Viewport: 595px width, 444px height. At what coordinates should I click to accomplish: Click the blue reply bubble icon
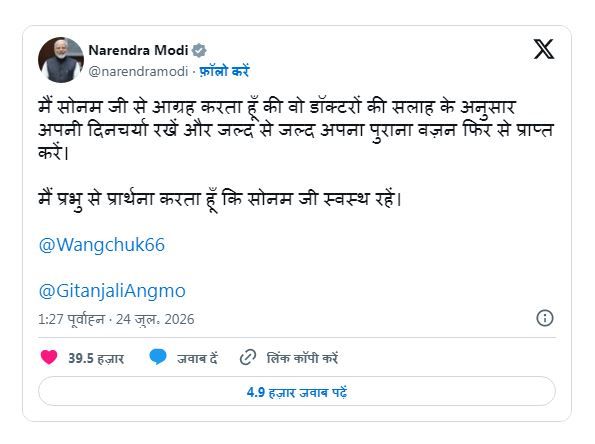(157, 357)
